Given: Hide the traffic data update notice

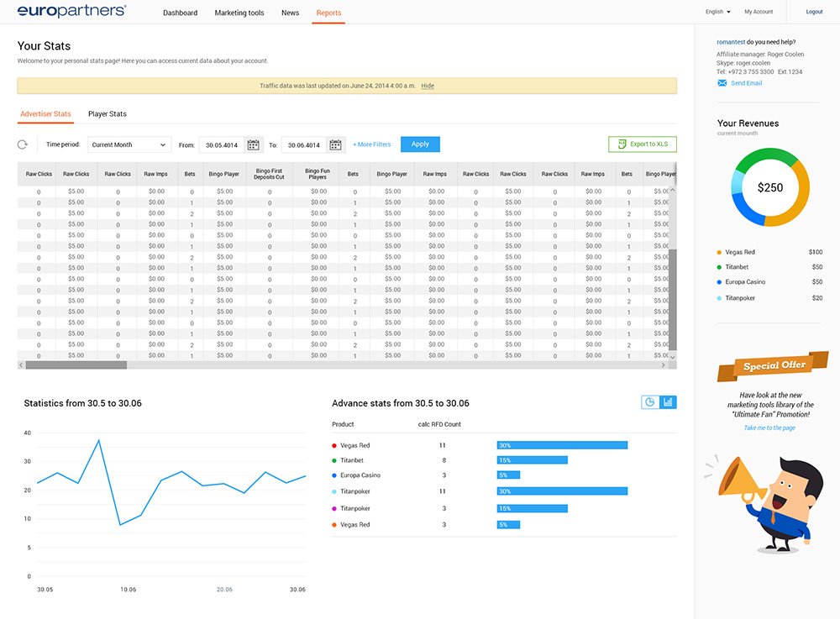Looking at the screenshot, I should [x=428, y=86].
